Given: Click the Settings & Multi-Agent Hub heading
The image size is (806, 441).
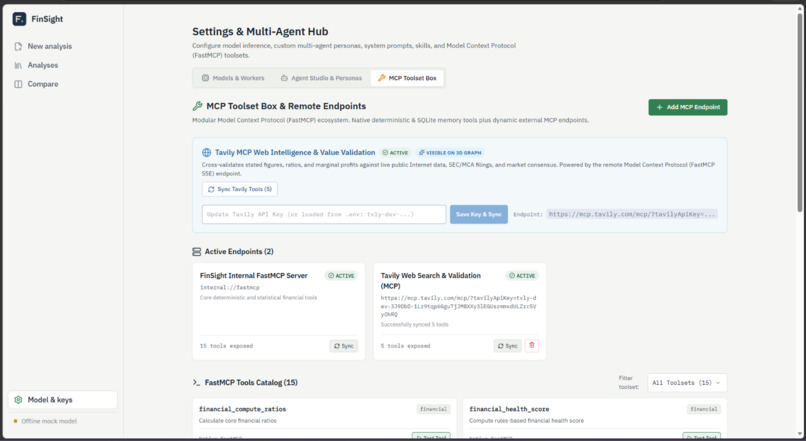Looking at the screenshot, I should (x=260, y=31).
